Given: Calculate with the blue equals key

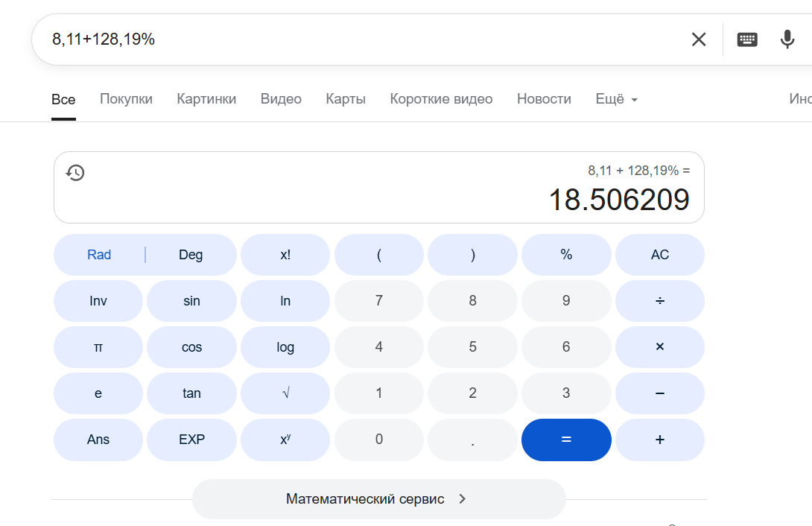Looking at the screenshot, I should pyautogui.click(x=566, y=440).
